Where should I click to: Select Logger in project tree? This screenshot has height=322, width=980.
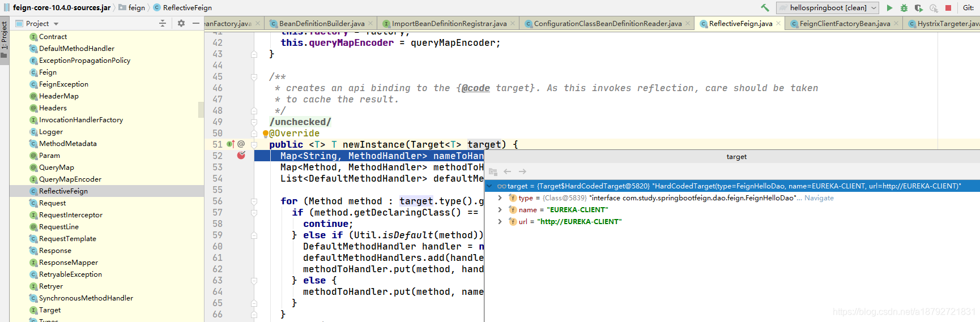(x=50, y=132)
